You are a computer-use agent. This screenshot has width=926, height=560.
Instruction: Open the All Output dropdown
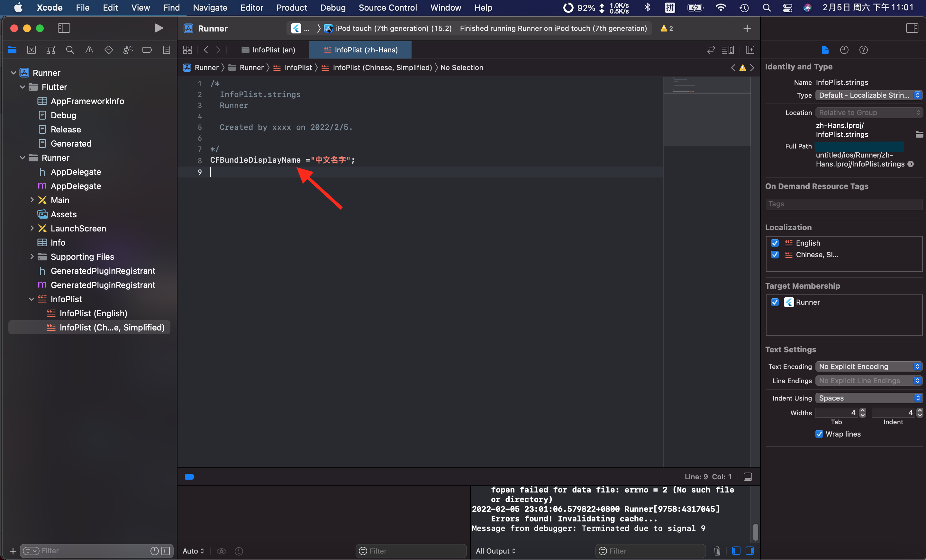tap(495, 551)
